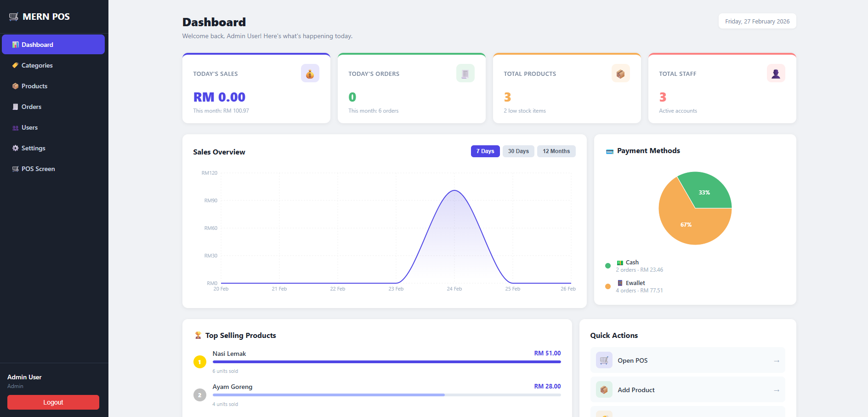Screen dimensions: 868x417
Task: Launch POS Screen from the sidebar
Action: (38, 169)
